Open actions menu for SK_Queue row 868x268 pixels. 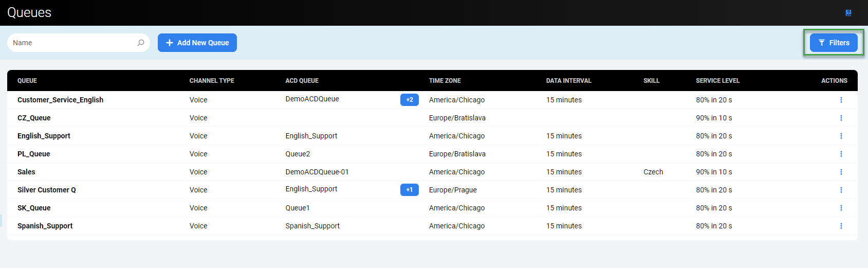pos(841,208)
